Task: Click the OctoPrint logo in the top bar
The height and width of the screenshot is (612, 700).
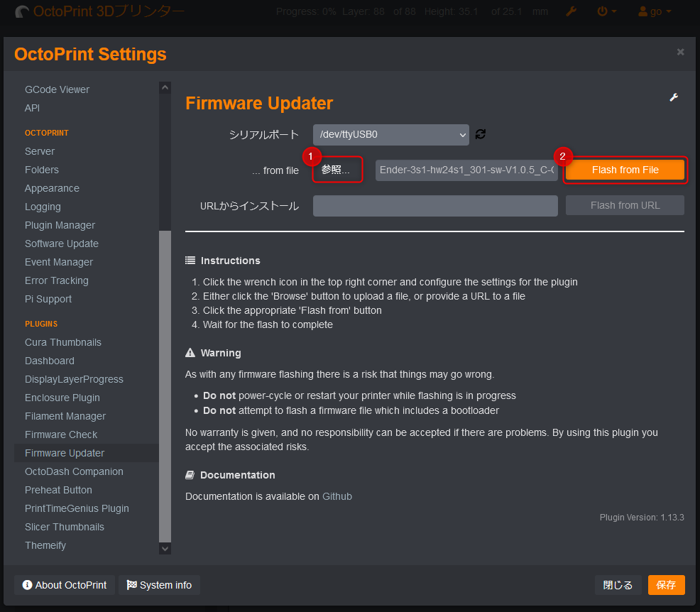Action: [x=22, y=11]
